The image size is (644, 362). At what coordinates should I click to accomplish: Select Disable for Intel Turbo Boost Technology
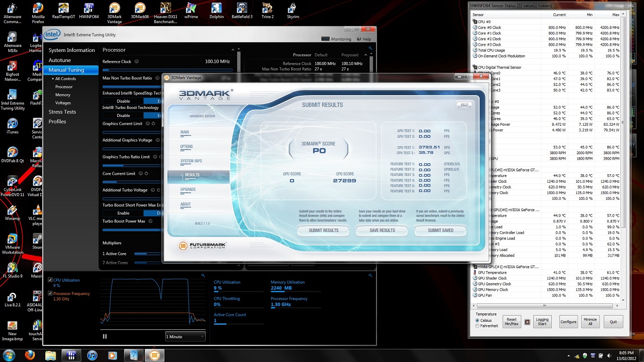pyautogui.click(x=123, y=115)
